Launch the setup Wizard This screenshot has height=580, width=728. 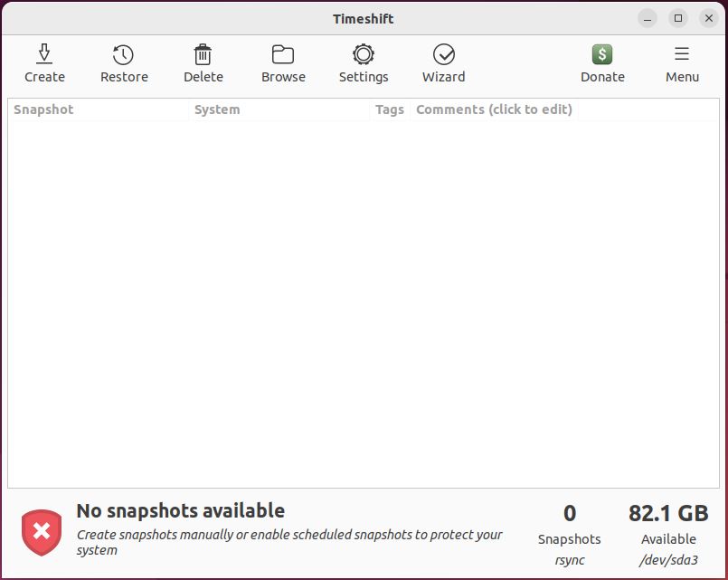click(443, 55)
